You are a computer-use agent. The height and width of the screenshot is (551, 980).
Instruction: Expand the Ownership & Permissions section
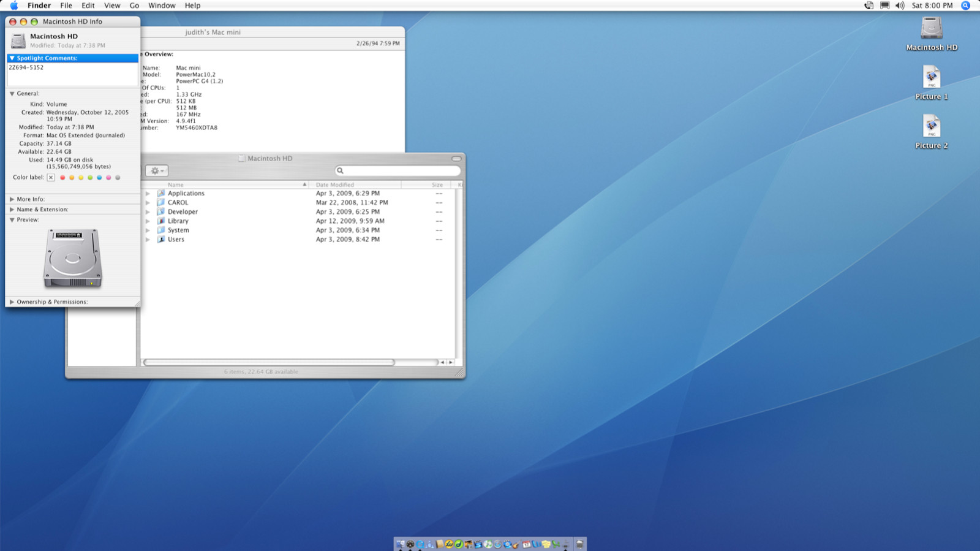click(12, 302)
